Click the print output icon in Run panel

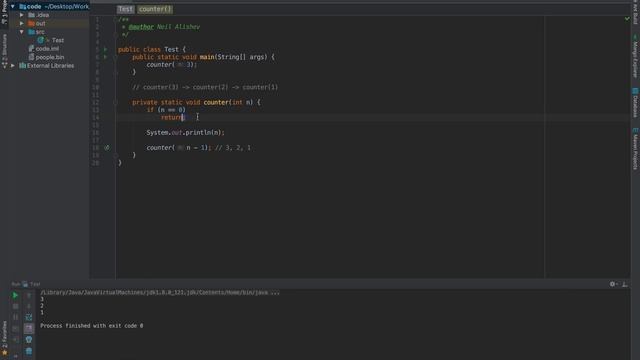tap(29, 340)
